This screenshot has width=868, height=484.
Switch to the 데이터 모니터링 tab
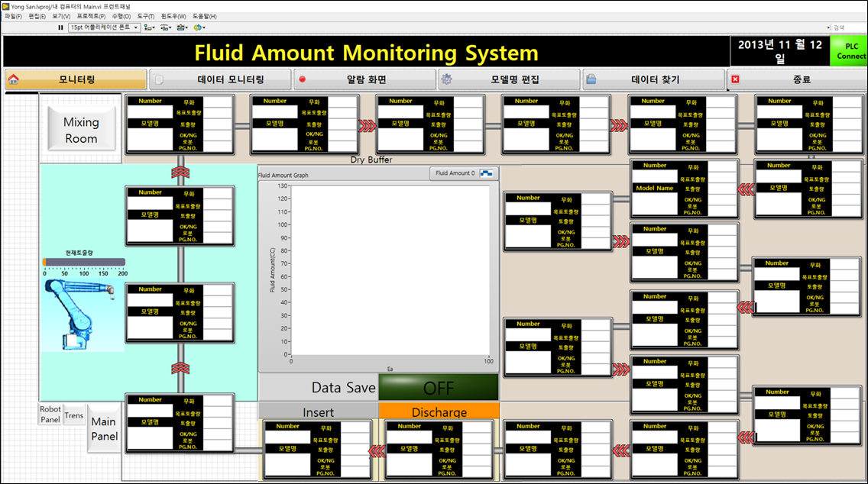tap(219, 79)
